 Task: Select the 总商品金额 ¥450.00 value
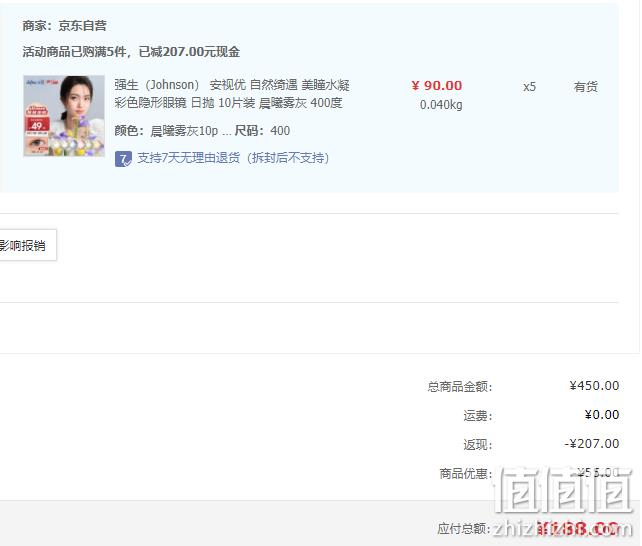click(594, 386)
